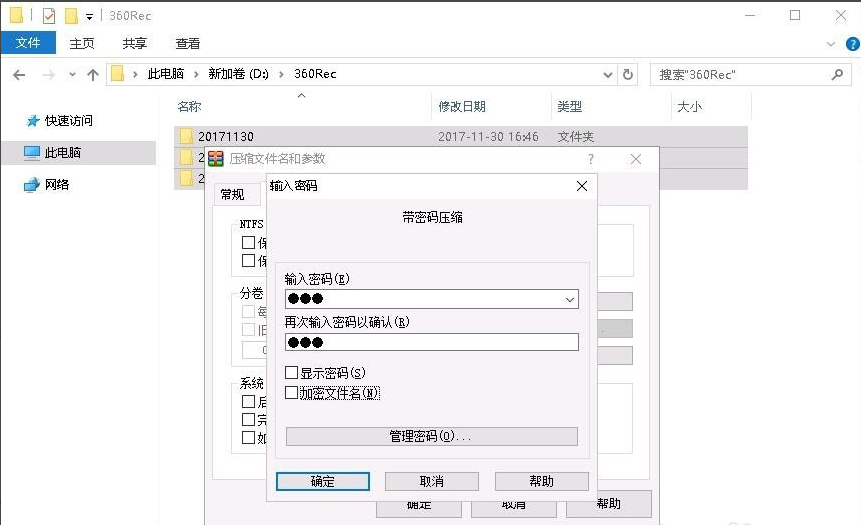Toggle third checkbox under 系统 group
The height and width of the screenshot is (525, 861).
248,438
